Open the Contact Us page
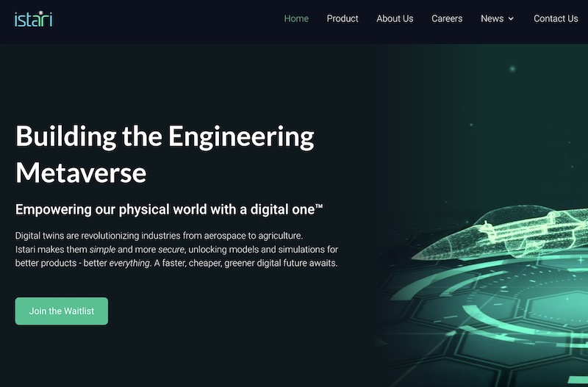This screenshot has width=588, height=387. click(x=556, y=18)
